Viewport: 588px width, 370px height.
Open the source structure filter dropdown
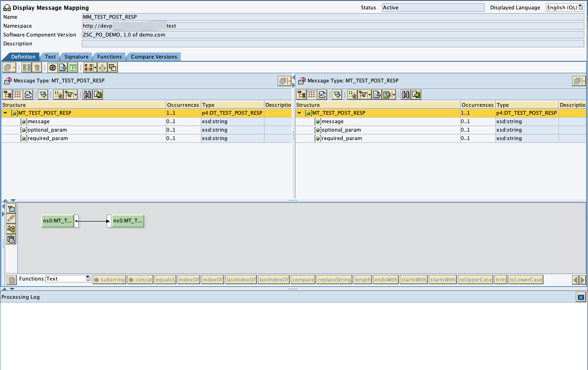pyautogui.click(x=71, y=95)
